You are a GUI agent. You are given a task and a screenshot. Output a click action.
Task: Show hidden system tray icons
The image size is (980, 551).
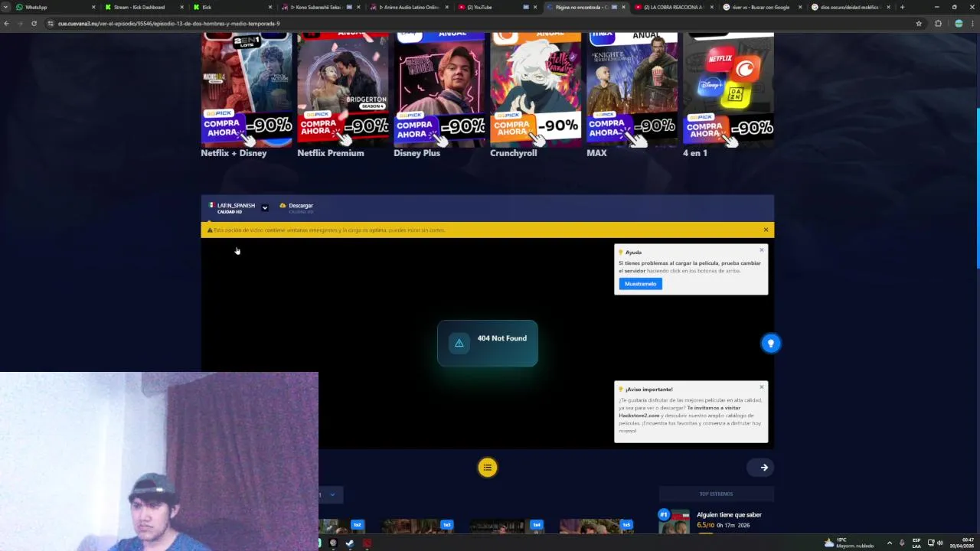(889, 543)
